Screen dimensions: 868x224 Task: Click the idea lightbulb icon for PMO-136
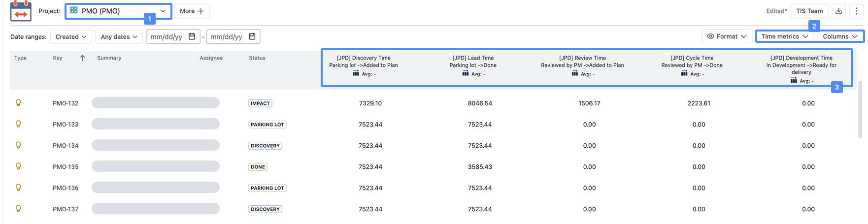[18, 188]
